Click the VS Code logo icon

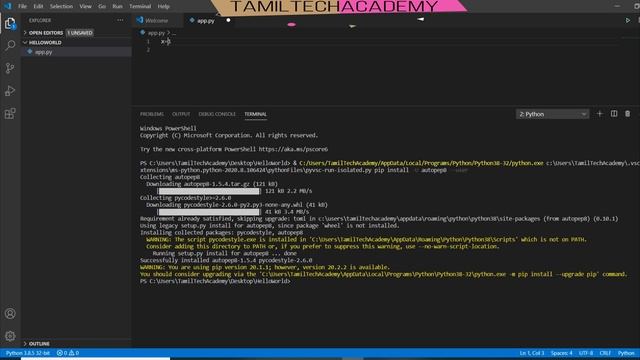point(7,6)
